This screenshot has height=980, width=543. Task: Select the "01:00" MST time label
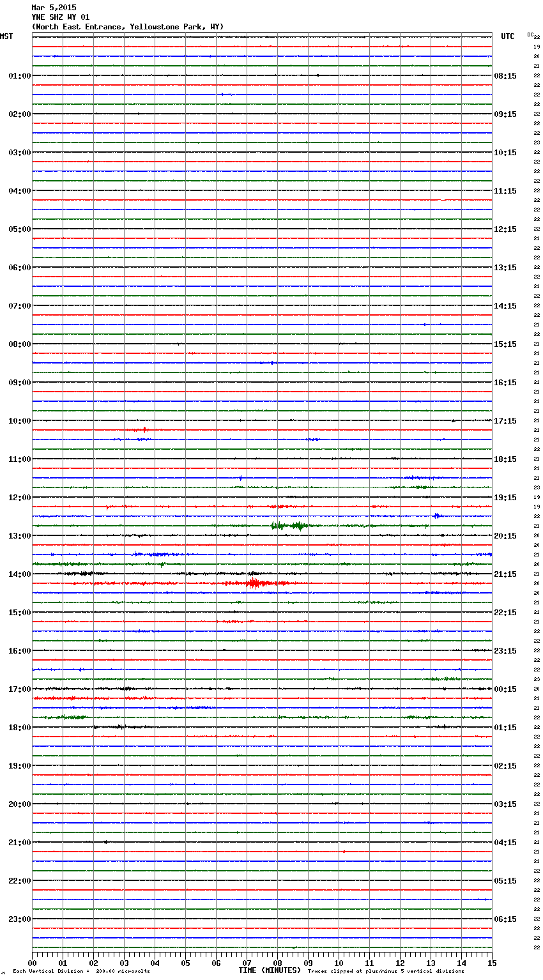point(20,76)
